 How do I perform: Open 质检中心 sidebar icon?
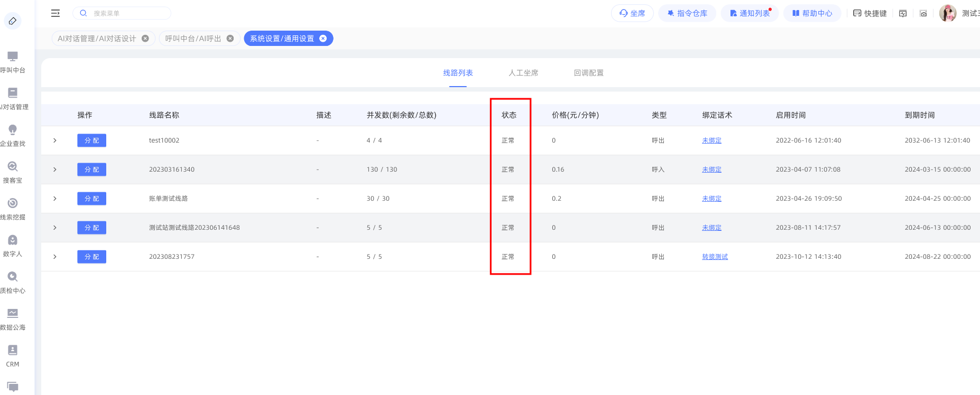pos(13,277)
